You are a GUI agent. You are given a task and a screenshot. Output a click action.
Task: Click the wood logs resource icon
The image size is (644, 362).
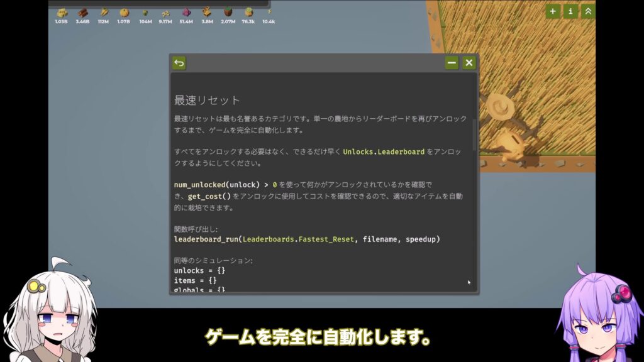point(82,13)
